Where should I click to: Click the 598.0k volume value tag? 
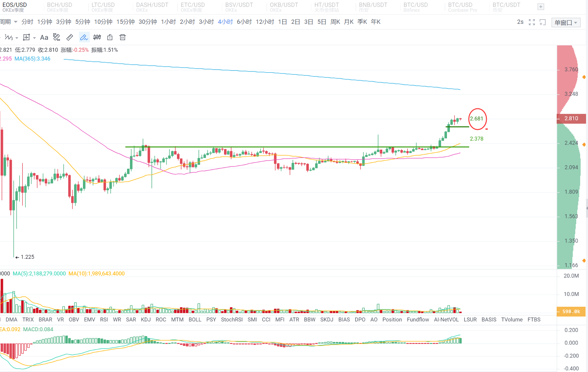(x=571, y=312)
